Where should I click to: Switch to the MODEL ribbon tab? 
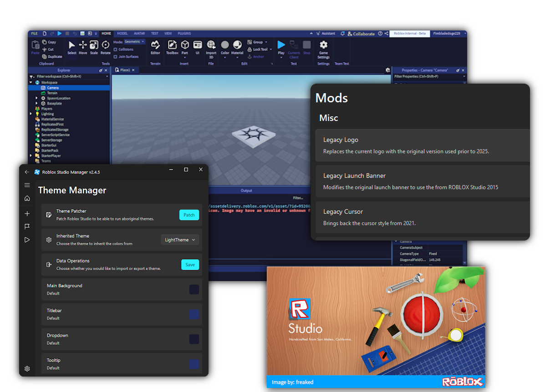click(122, 34)
